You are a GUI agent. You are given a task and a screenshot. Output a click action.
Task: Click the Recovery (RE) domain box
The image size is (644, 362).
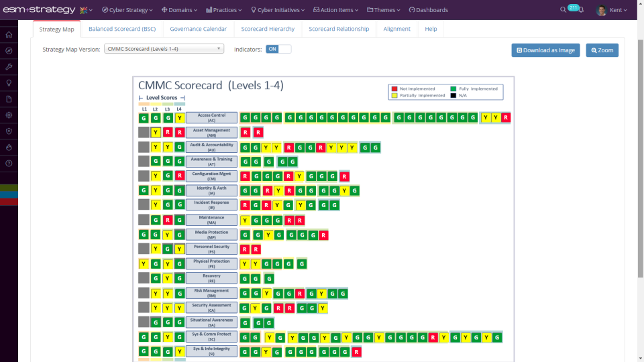211,278
